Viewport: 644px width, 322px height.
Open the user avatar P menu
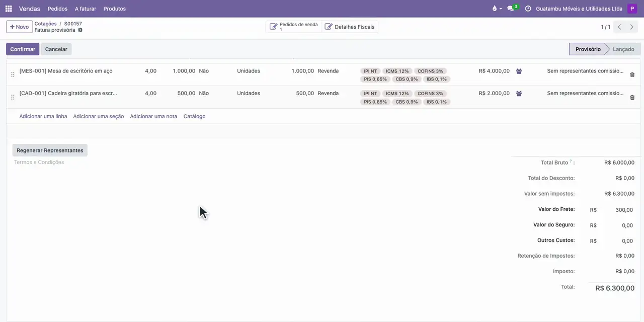tap(632, 9)
